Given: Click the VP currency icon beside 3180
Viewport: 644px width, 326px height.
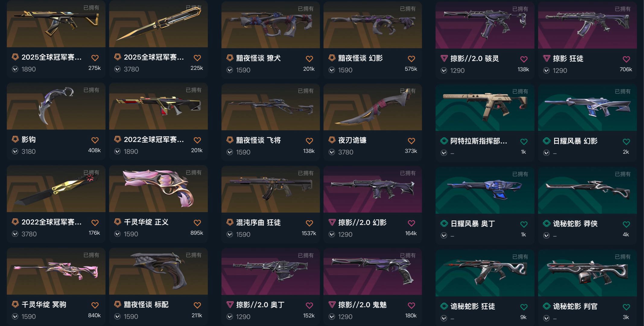Looking at the screenshot, I should (x=15, y=151).
